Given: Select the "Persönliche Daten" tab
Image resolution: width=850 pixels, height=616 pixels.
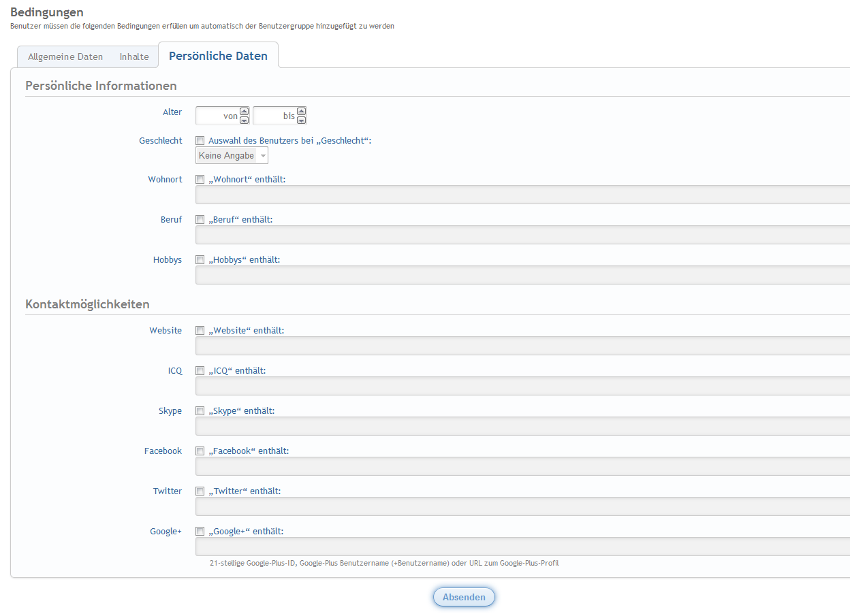Looking at the screenshot, I should point(218,56).
